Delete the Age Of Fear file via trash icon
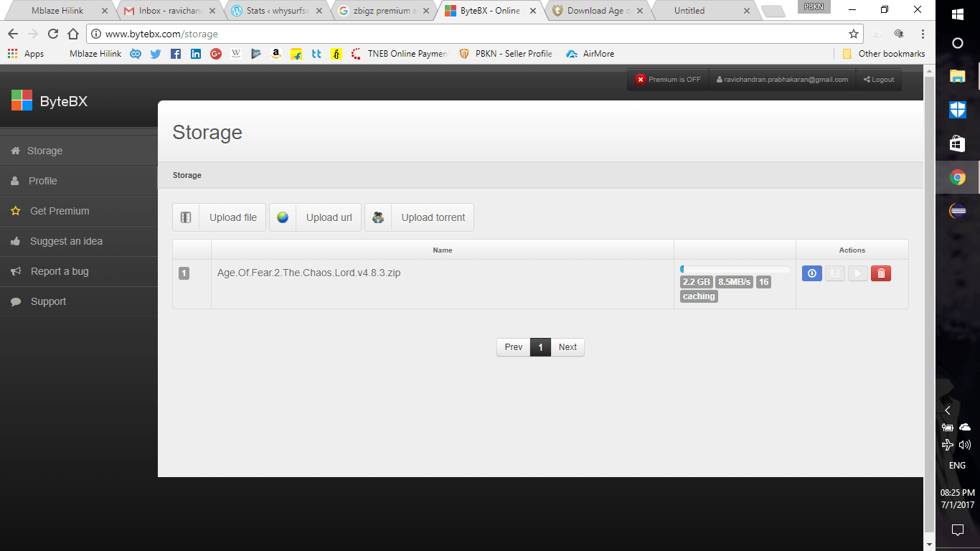 (881, 273)
